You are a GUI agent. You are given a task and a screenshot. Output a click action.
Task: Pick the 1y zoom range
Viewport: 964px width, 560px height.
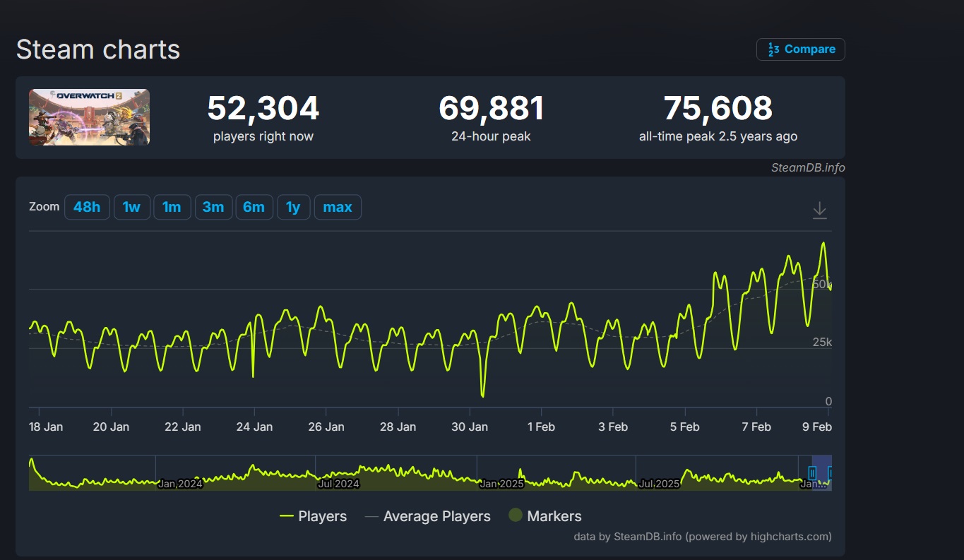pyautogui.click(x=293, y=207)
